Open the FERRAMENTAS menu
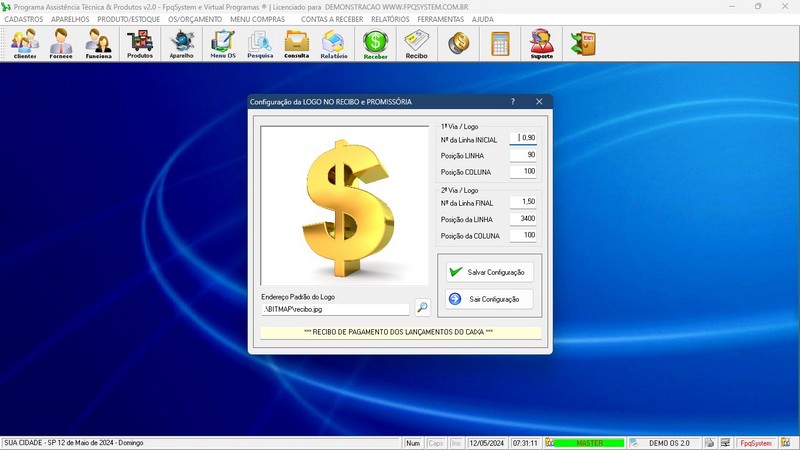This screenshot has height=450, width=800. click(440, 19)
